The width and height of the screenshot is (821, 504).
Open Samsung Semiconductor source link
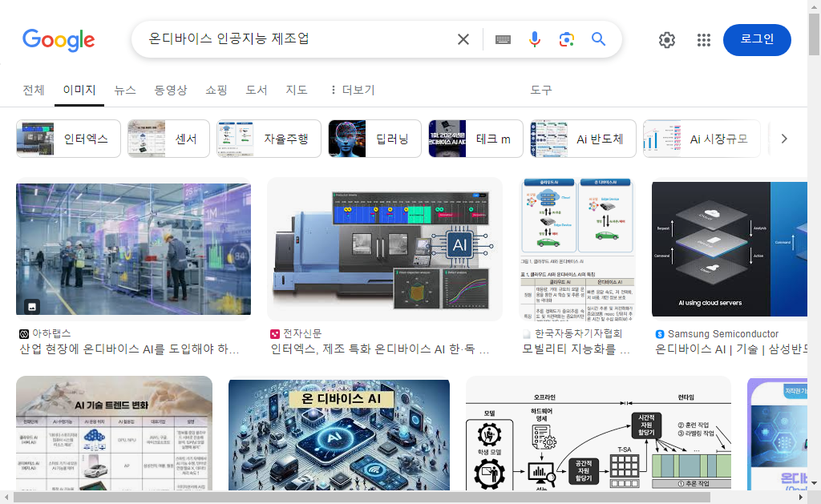(723, 333)
